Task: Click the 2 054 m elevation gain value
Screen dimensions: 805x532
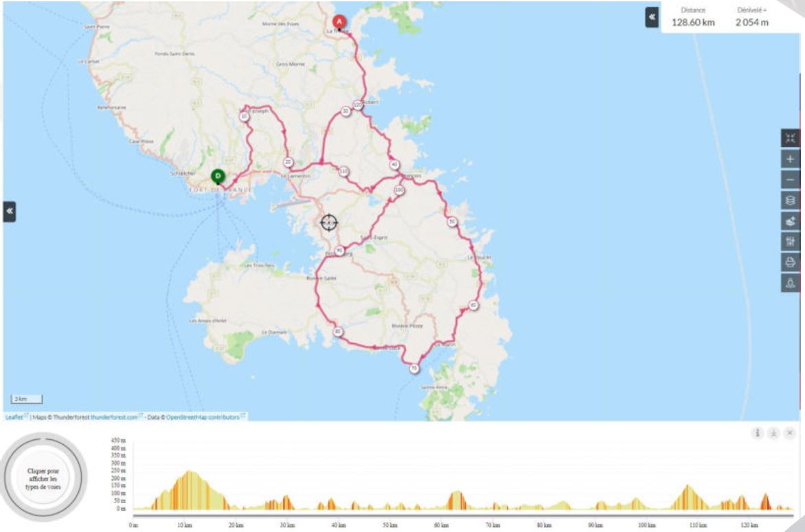Action: (751, 22)
